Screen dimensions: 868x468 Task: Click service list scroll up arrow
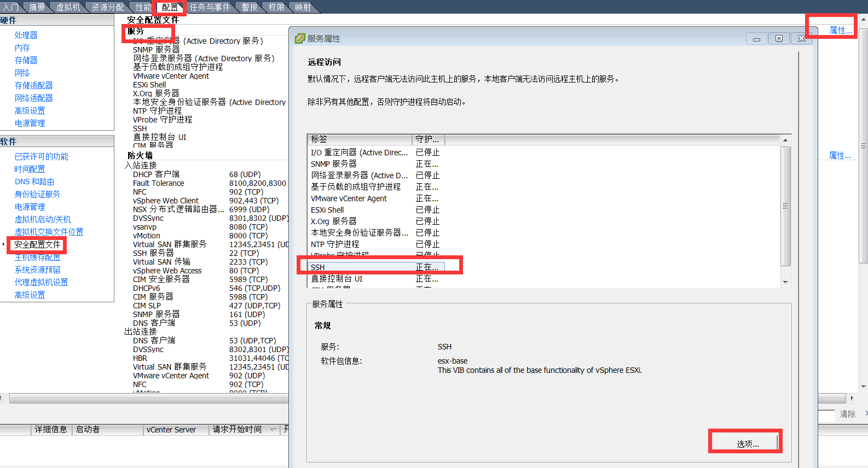[x=785, y=140]
